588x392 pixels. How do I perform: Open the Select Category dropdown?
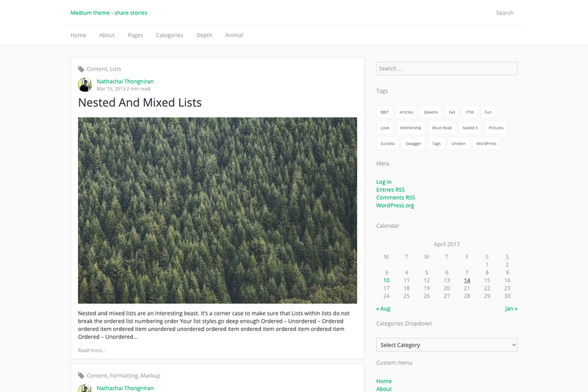coord(447,345)
